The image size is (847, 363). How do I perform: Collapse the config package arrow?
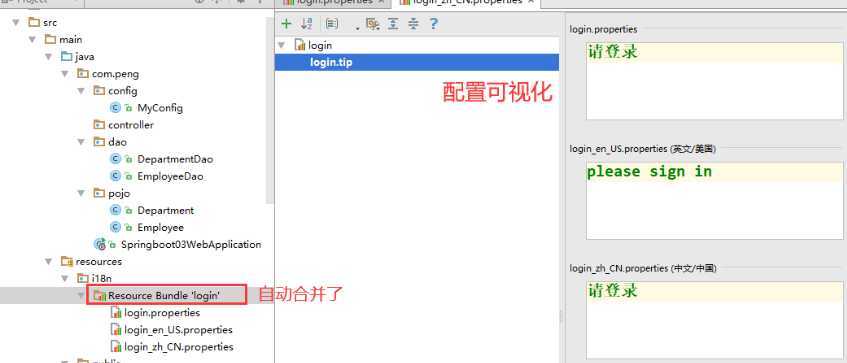click(81, 91)
